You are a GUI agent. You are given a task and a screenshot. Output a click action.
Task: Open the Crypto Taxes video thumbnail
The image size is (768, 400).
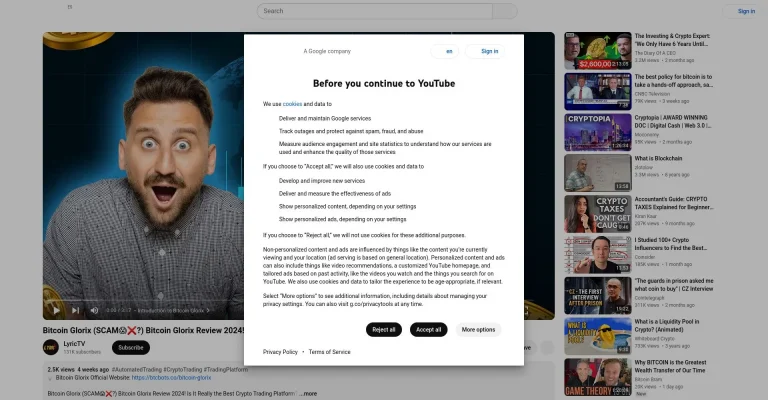pyautogui.click(x=598, y=214)
